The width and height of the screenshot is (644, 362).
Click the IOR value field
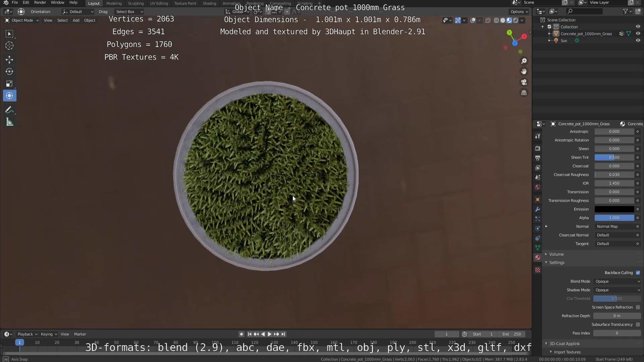[x=614, y=183]
